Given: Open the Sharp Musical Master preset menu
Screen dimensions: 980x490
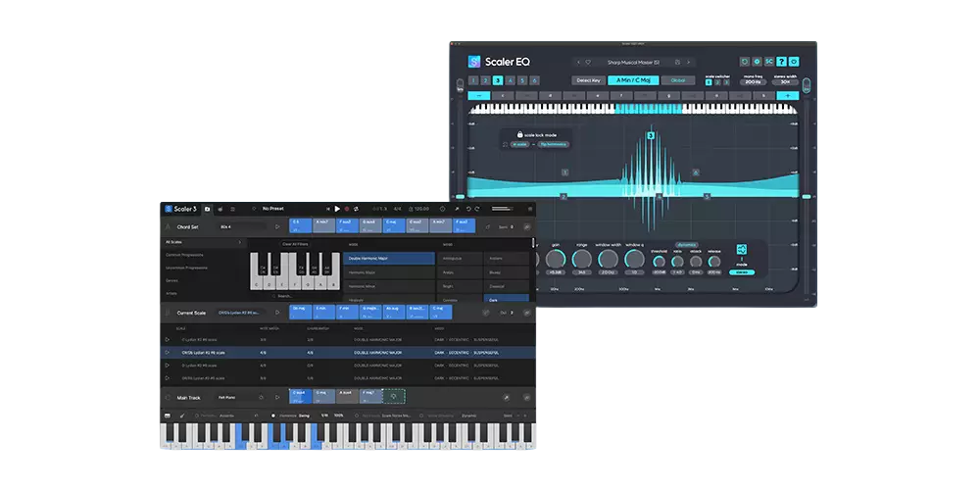Looking at the screenshot, I should click(x=634, y=62).
